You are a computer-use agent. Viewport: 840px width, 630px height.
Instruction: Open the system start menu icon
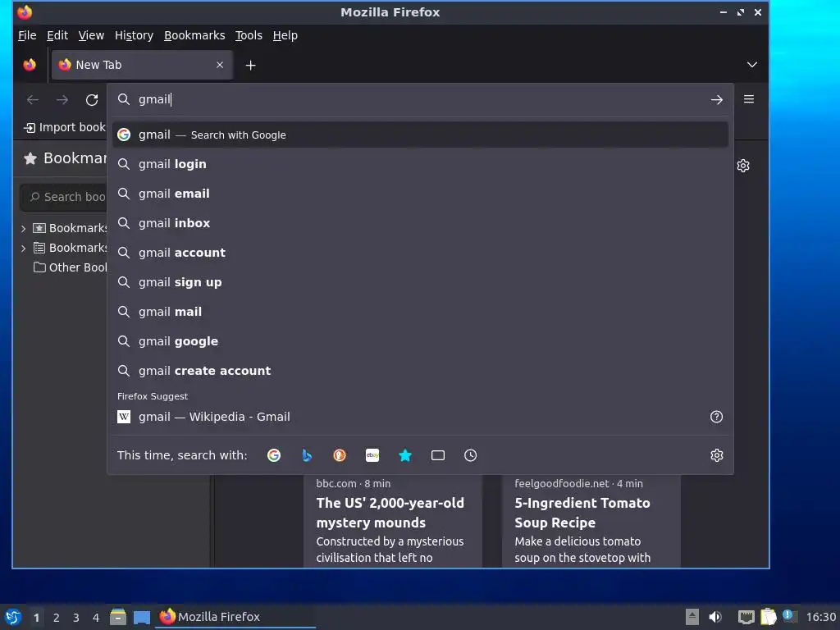click(13, 617)
